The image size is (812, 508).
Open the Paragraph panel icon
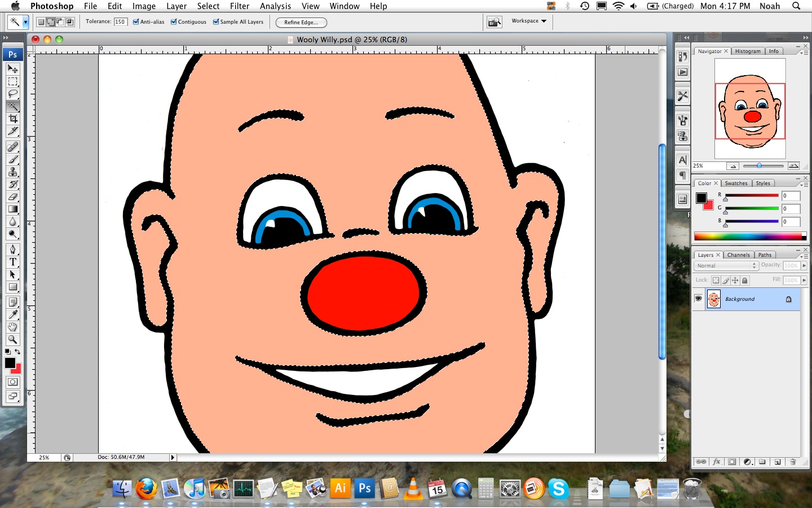point(682,176)
